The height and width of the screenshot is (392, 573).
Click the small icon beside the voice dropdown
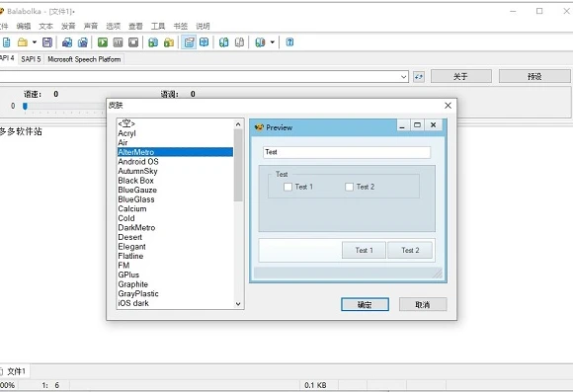(419, 77)
